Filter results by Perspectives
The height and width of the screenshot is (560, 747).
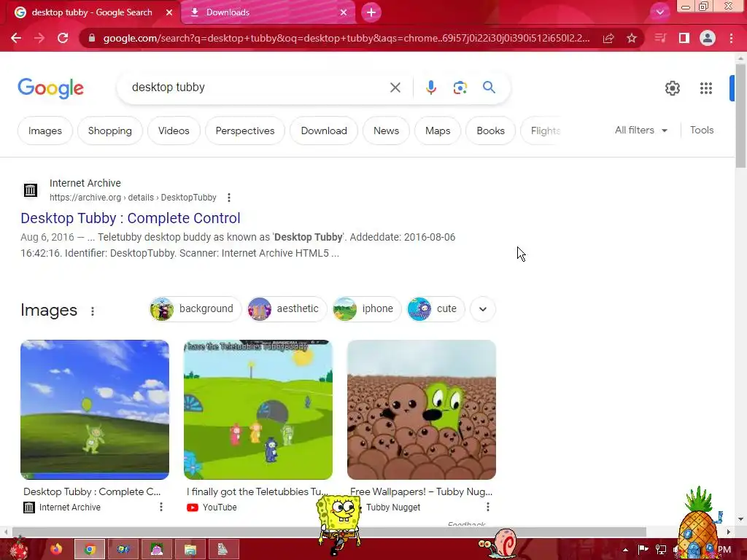pos(245,131)
